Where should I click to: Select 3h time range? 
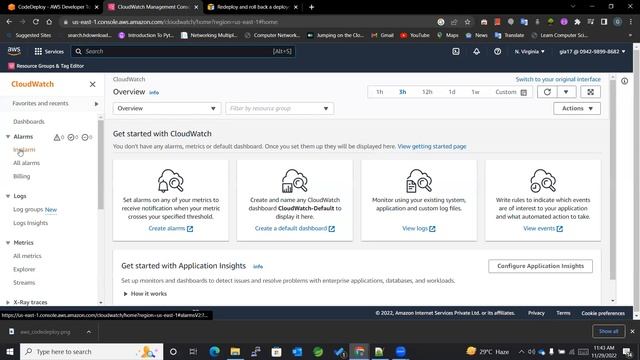[x=402, y=92]
